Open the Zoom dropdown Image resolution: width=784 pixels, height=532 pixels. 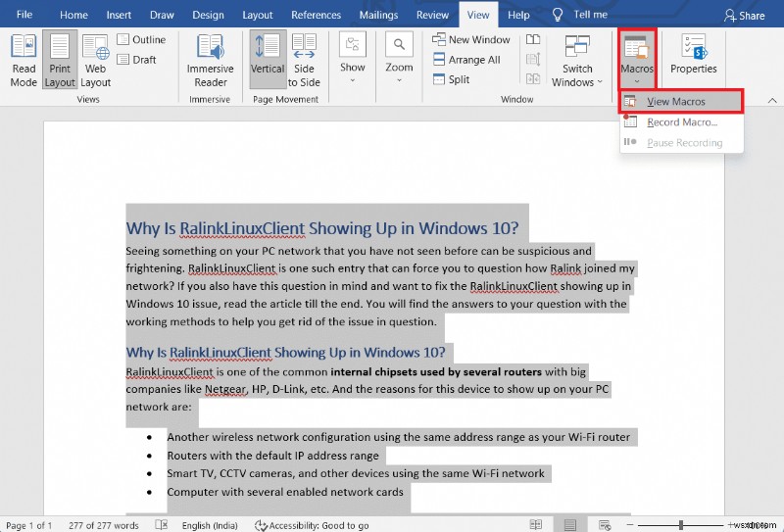tap(399, 59)
